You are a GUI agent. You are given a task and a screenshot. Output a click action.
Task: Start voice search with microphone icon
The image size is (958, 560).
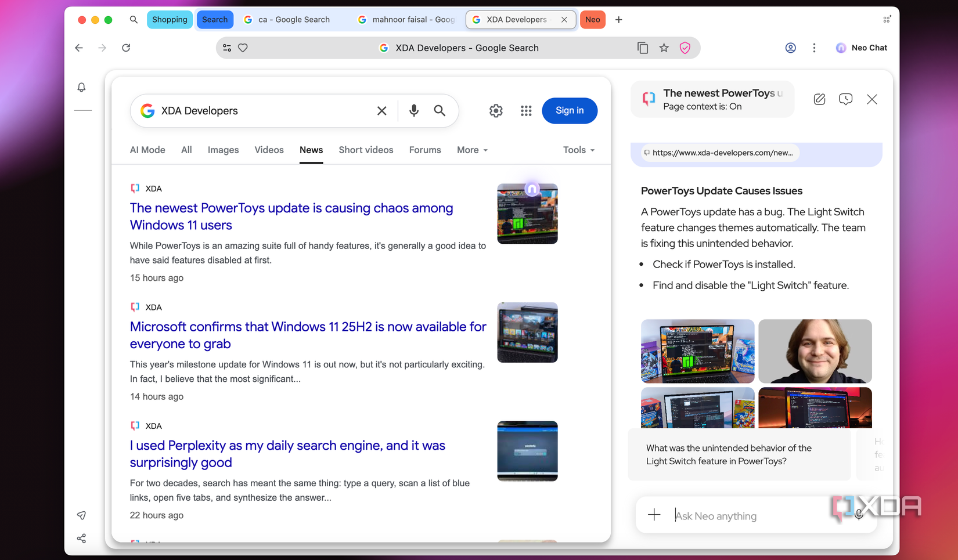pyautogui.click(x=413, y=111)
